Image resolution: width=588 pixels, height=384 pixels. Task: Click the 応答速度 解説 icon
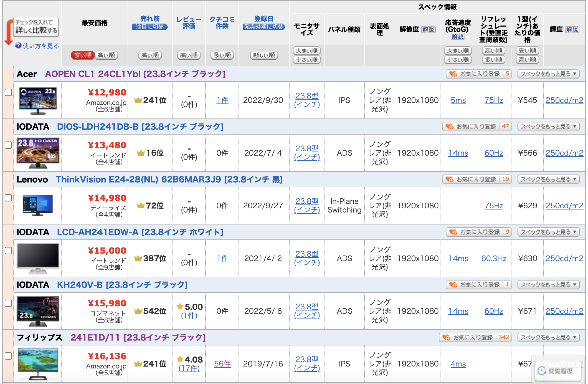pos(458,36)
